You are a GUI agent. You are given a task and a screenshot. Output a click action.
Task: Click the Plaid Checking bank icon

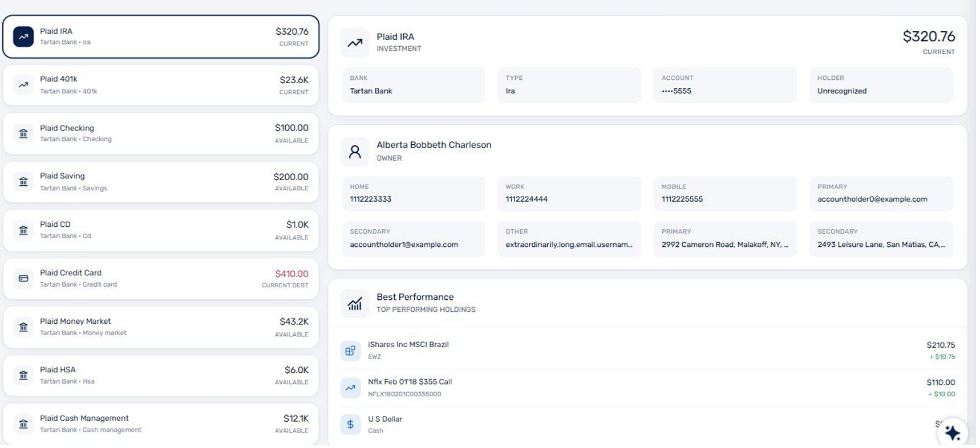23,133
